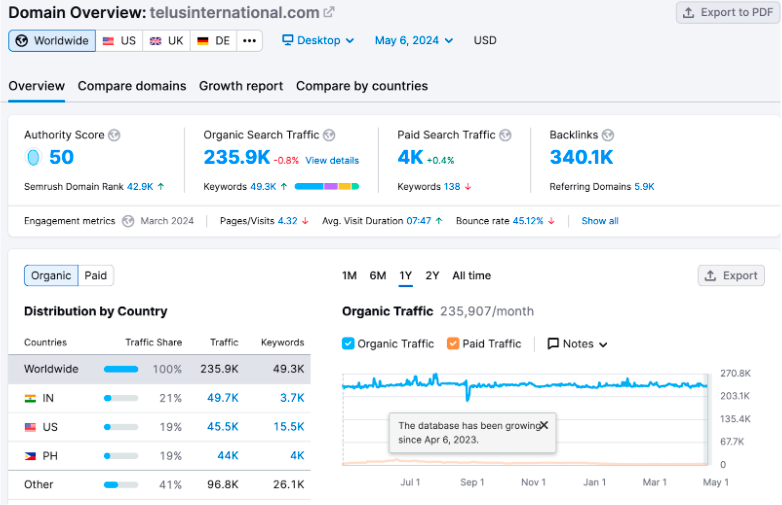782x505 pixels.
Task: Click the chart Export button
Action: (731, 276)
